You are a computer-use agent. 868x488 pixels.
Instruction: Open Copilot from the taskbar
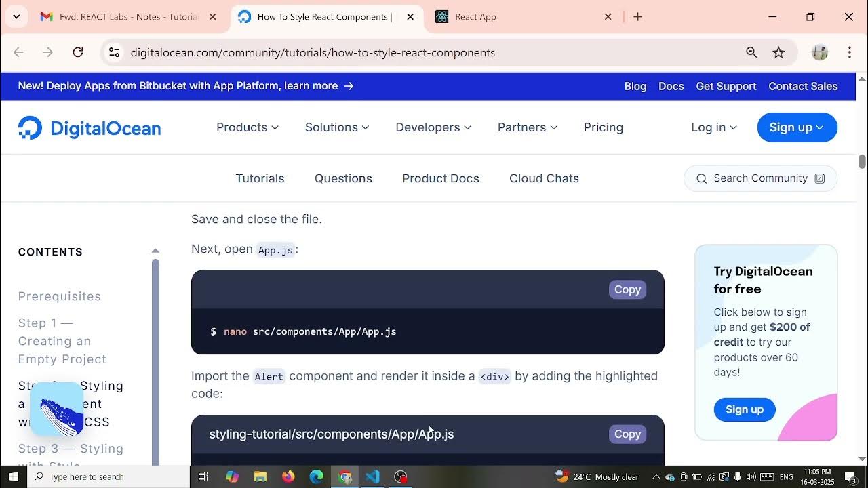tap(232, 476)
